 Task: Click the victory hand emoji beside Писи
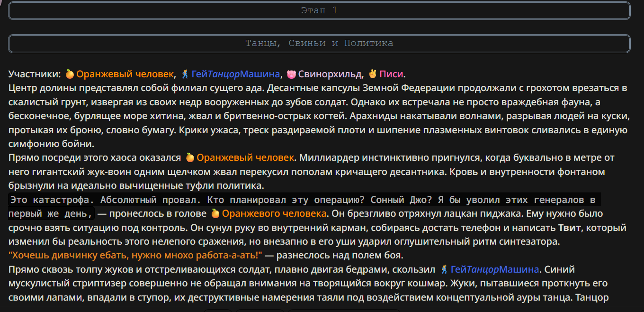click(373, 74)
